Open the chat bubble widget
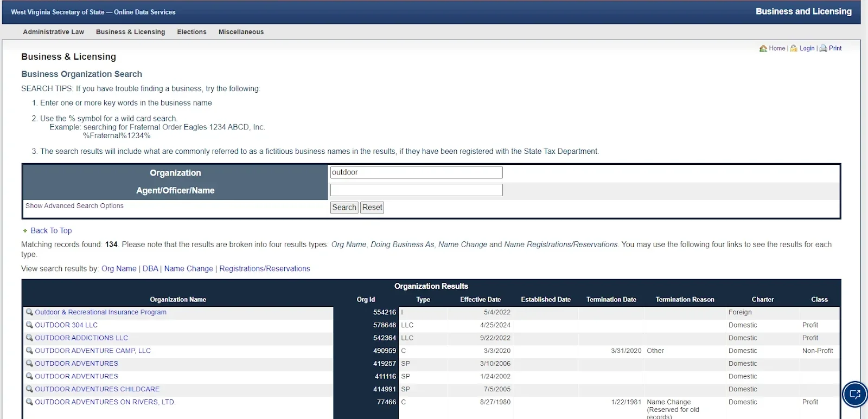Image resolution: width=868 pixels, height=419 pixels. [855, 394]
